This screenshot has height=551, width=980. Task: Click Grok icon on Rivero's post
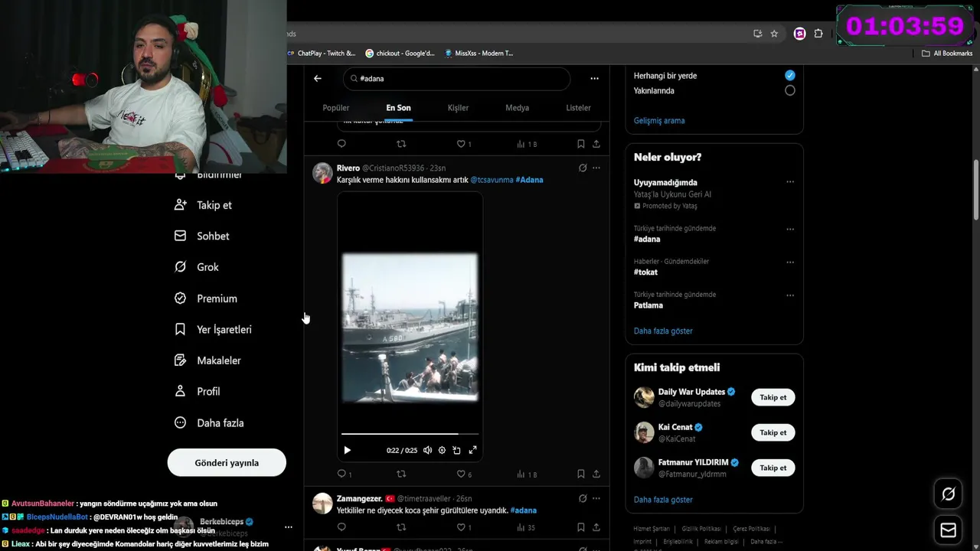point(583,168)
